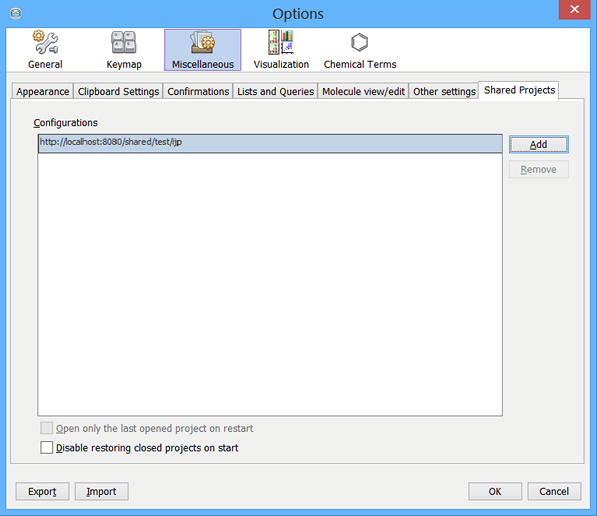Viewport: 597px width, 516px height.
Task: Enable Disable restoring closed projects on start
Action: click(47, 447)
